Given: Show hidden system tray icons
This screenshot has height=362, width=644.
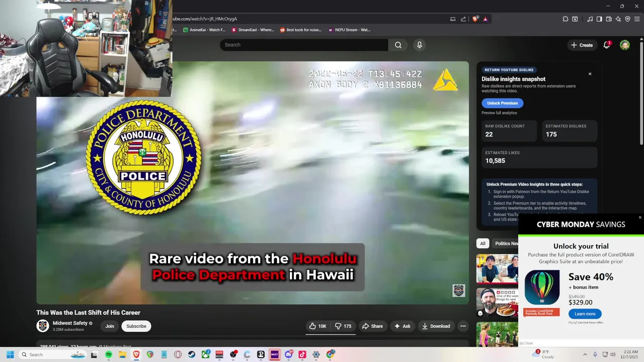Looking at the screenshot, I should coord(585,354).
